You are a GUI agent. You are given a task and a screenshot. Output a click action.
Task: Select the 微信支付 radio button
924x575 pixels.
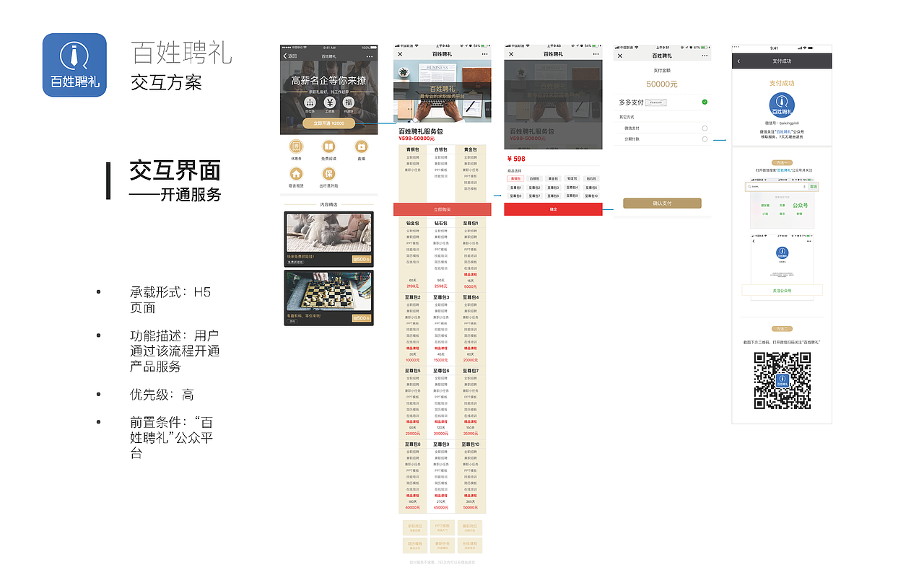[705, 128]
